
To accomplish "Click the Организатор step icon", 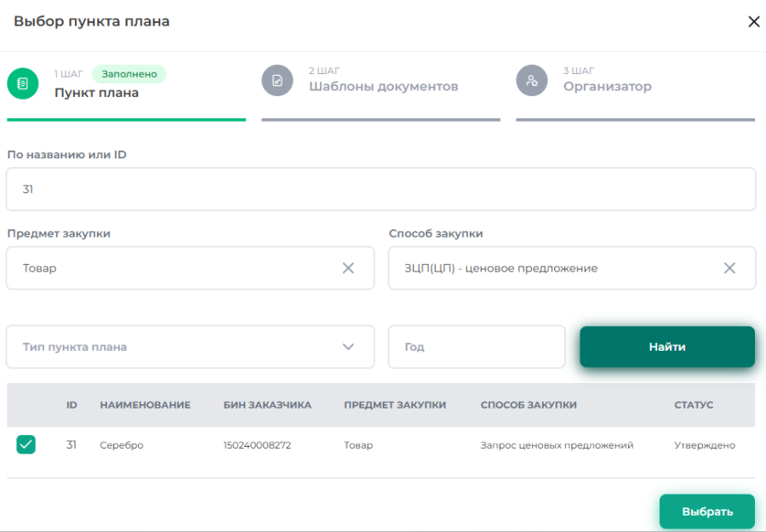I will click(532, 81).
